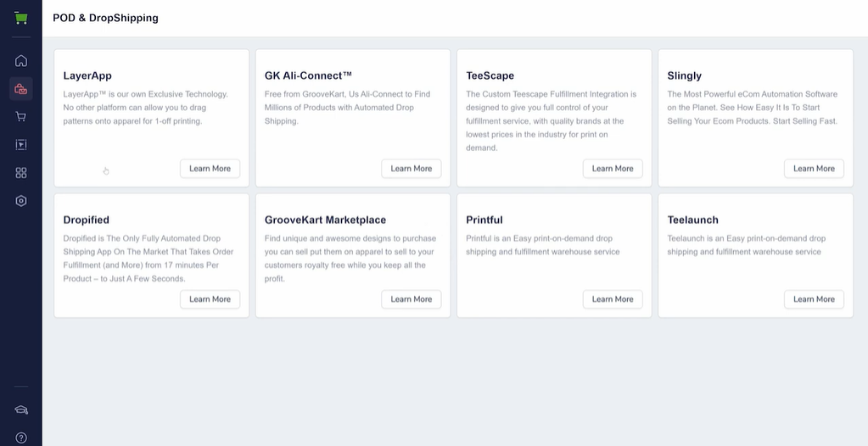868x446 pixels.
Task: Click Learn More for Teelaunch
Action: click(x=814, y=299)
